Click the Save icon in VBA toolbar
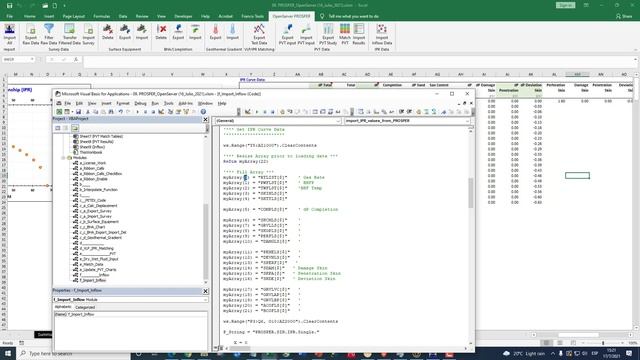Screen dimensions: 640x360 tap(78, 111)
